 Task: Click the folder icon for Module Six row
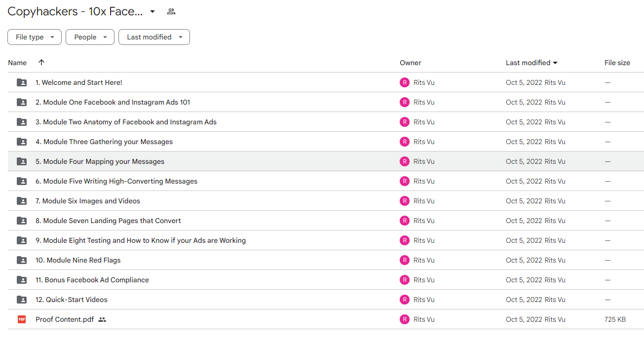[x=22, y=201]
